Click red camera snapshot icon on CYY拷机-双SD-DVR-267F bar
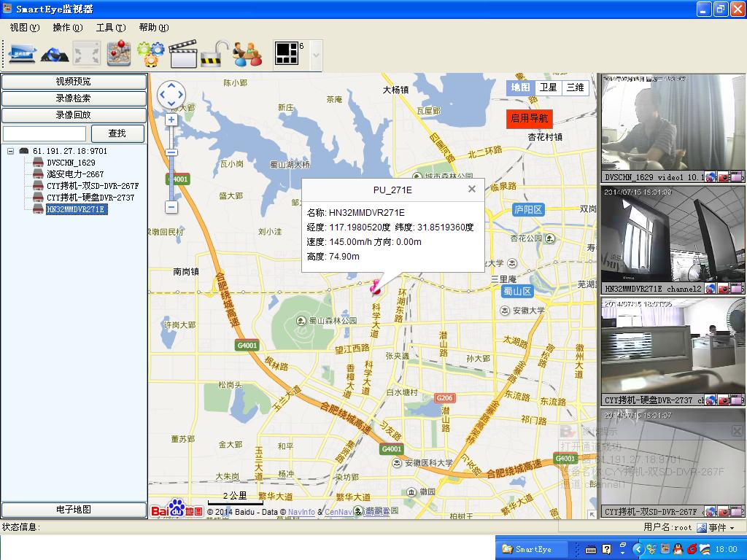 tap(724, 512)
